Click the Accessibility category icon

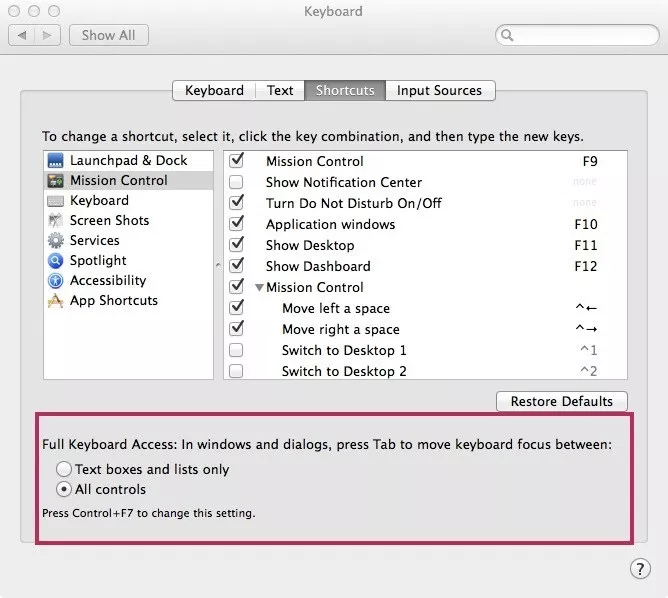tap(55, 281)
